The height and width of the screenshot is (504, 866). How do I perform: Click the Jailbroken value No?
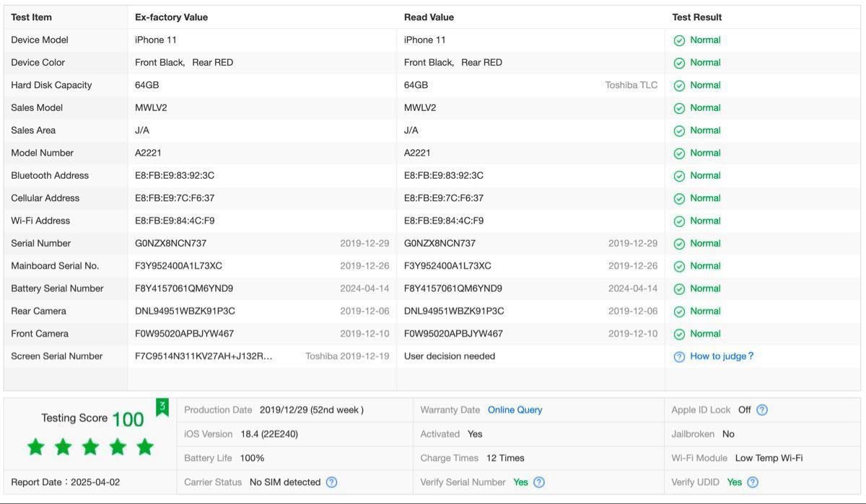[728, 434]
